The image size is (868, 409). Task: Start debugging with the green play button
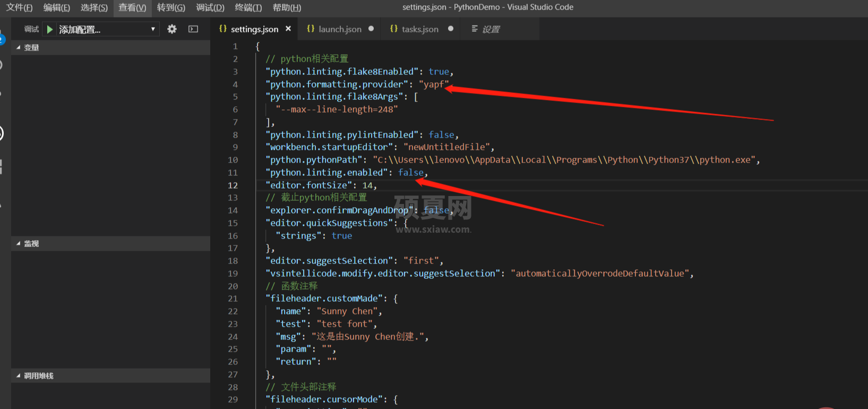[50, 29]
